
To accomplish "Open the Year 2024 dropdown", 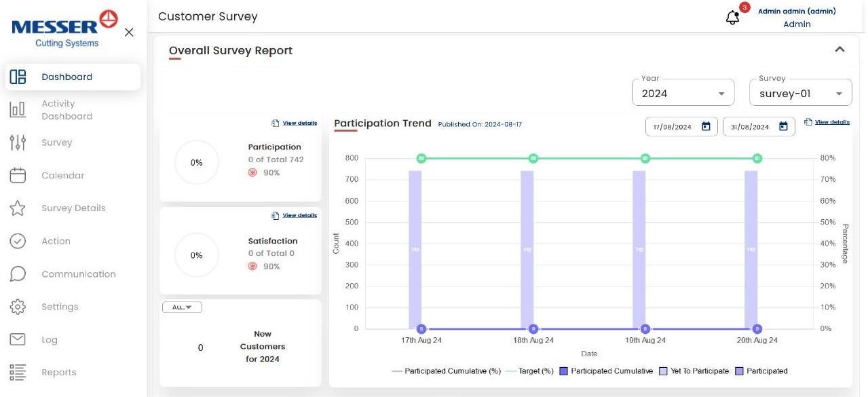I will (683, 94).
